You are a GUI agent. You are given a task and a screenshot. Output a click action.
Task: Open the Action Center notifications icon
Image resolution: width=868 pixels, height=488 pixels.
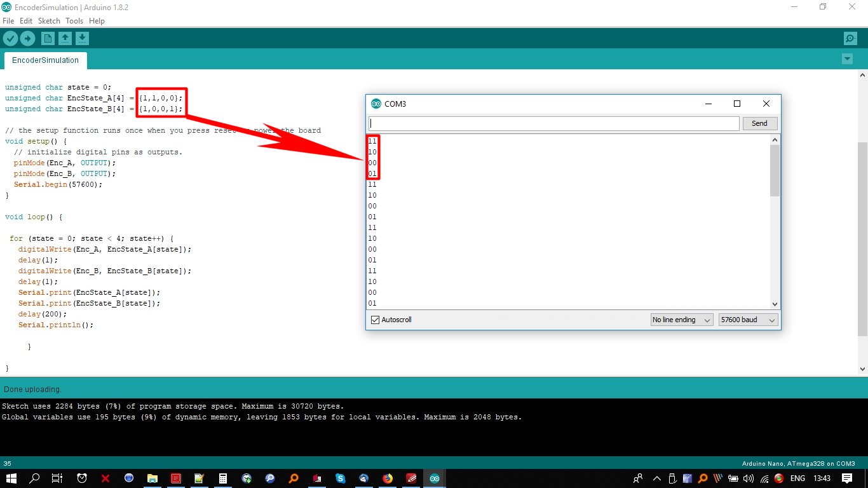[847, 478]
